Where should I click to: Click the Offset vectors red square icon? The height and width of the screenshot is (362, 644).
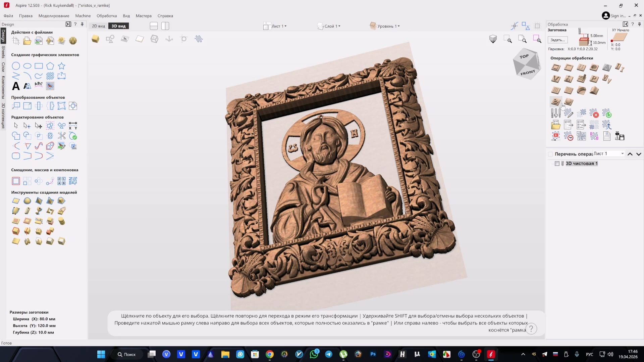click(x=16, y=181)
